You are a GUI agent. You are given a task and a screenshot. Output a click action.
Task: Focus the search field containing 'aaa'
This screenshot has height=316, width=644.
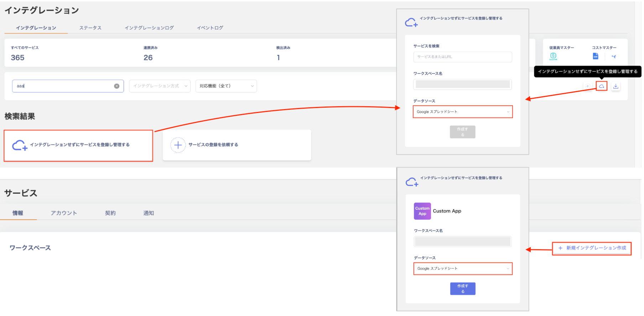tap(68, 86)
